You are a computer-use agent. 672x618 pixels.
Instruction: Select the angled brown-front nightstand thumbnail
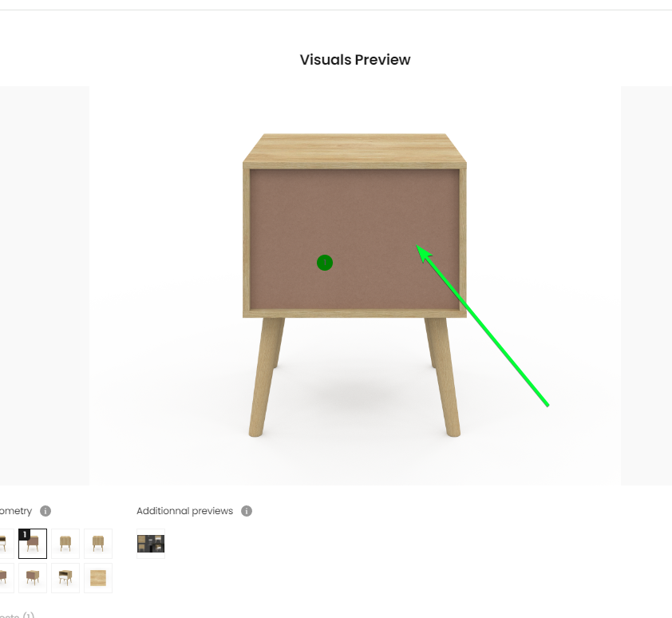33,578
